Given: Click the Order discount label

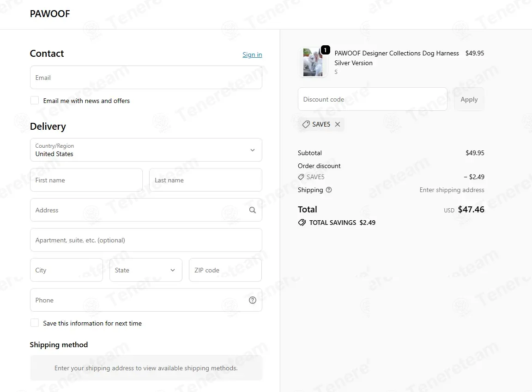Looking at the screenshot, I should pos(319,166).
